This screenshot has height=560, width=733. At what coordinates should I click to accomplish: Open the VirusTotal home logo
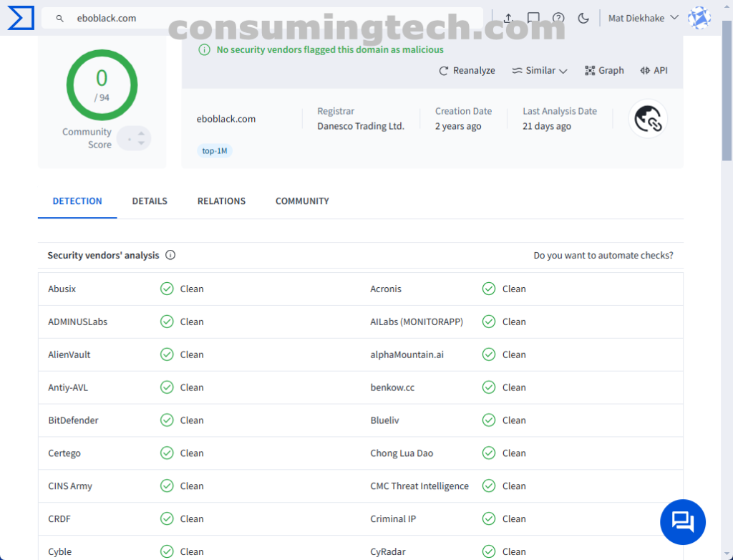21,18
